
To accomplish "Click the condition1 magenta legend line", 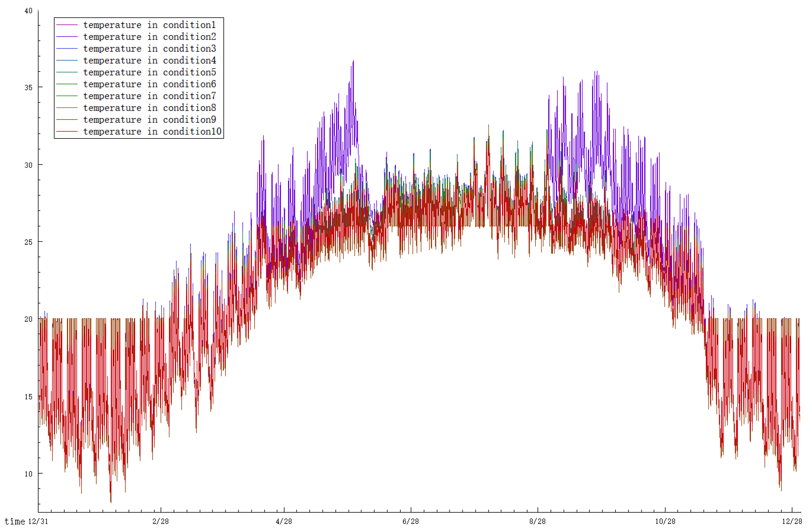I will point(67,25).
